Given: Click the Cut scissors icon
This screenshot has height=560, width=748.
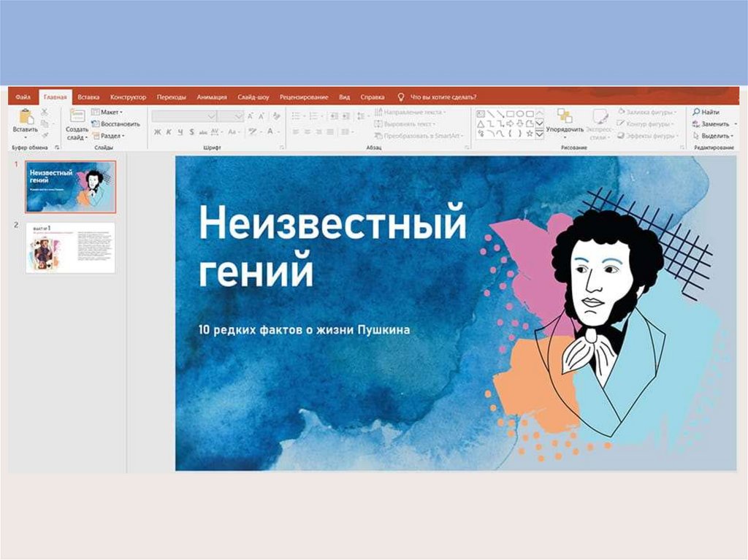Looking at the screenshot, I should 45,112.
